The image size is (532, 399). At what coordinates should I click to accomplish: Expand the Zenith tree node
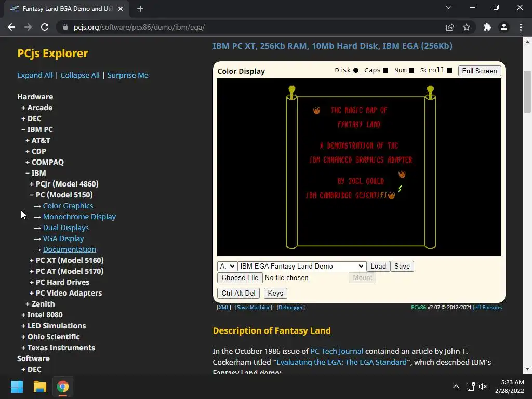pyautogui.click(x=40, y=303)
